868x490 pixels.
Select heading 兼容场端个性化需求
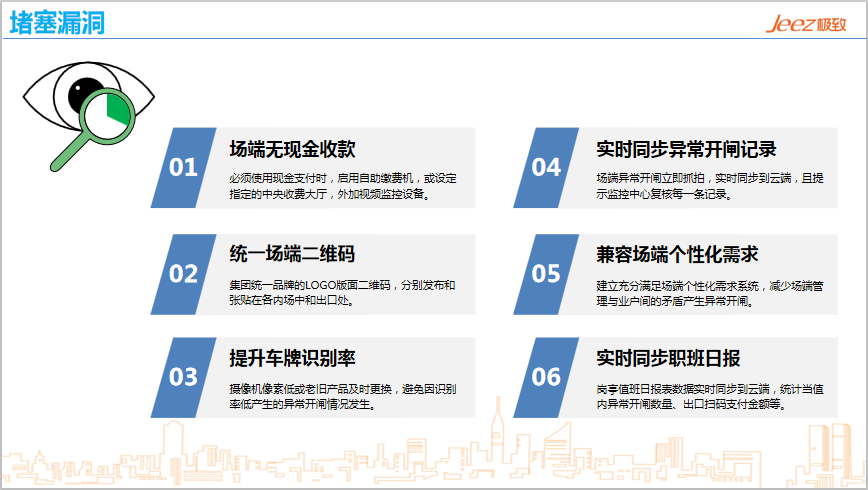click(x=677, y=254)
